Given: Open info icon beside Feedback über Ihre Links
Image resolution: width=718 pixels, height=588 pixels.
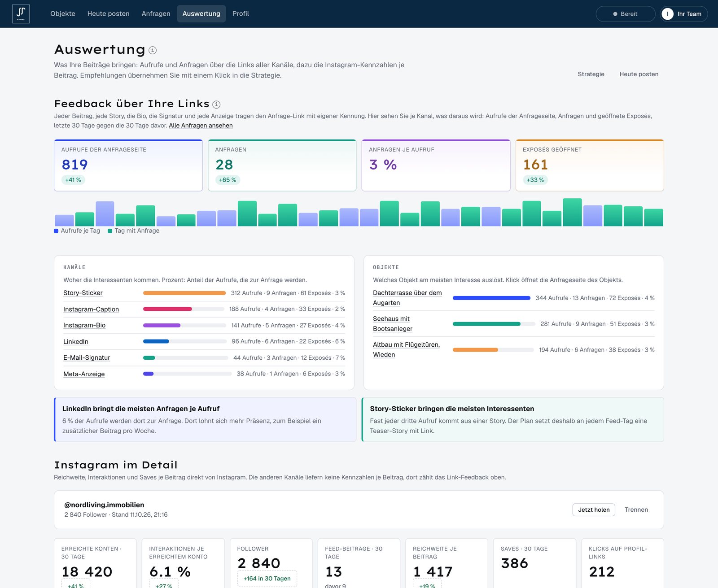Looking at the screenshot, I should tap(216, 105).
